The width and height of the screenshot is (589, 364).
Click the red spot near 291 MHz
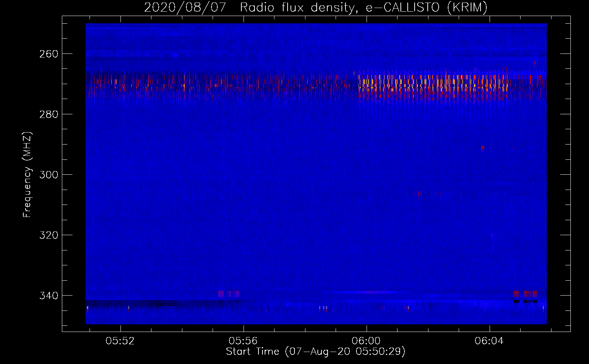click(482, 147)
